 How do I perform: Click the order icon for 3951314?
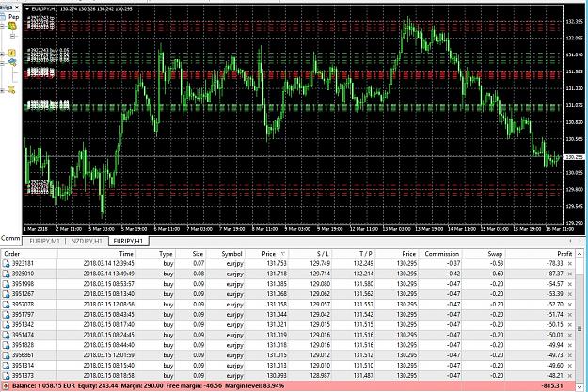click(x=6, y=366)
